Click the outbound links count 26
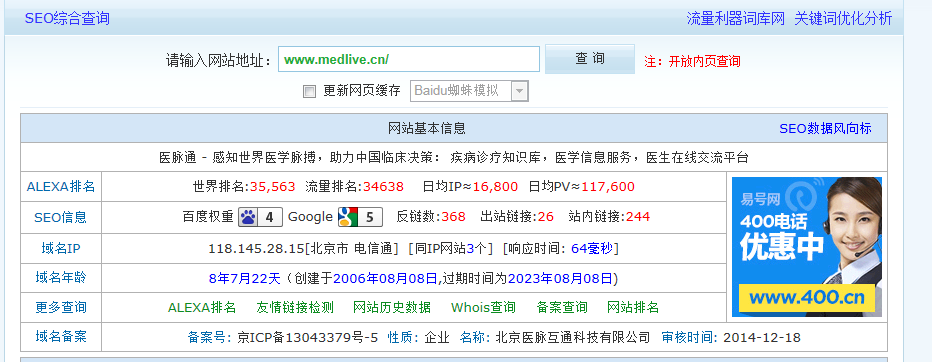The image size is (932, 362). 546,217
